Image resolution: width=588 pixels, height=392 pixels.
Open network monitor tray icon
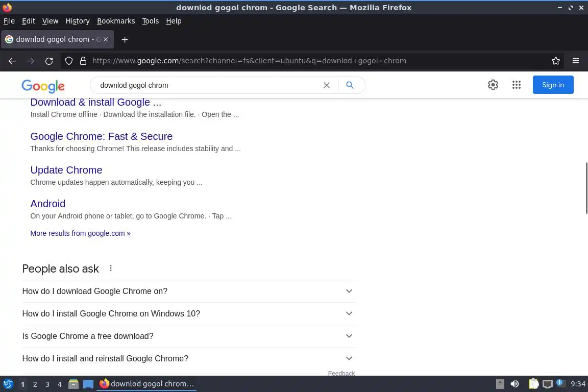tap(548, 384)
